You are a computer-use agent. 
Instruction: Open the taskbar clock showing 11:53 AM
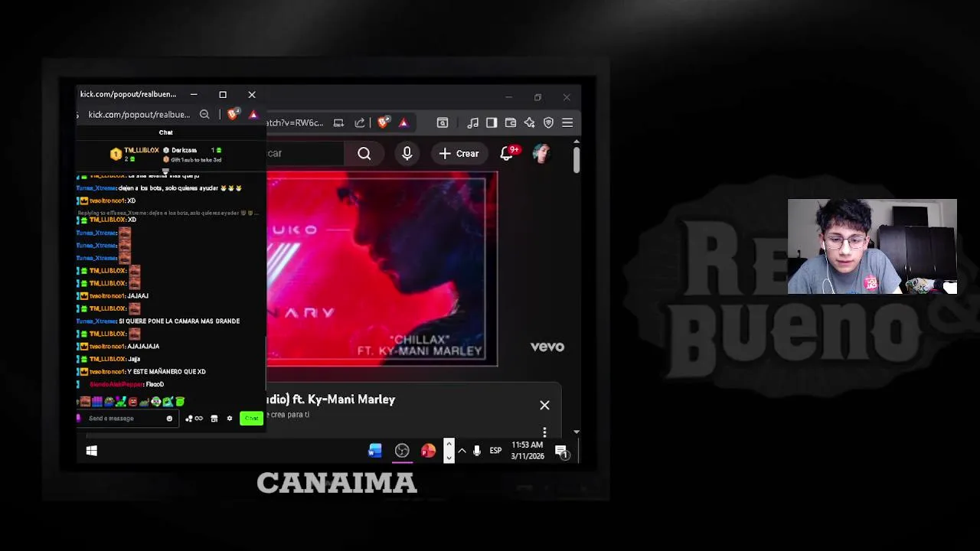(528, 451)
